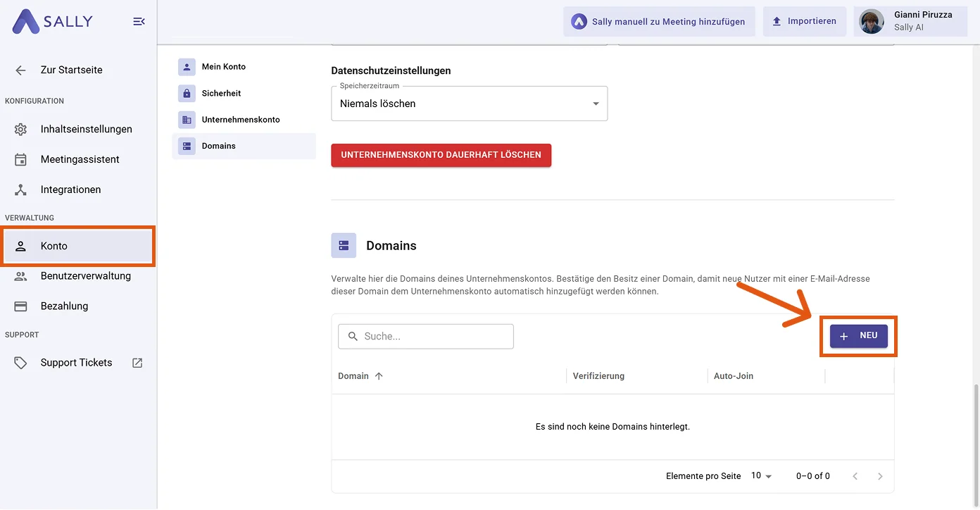Collapse the sidebar menu icon
Screen dimensions: 980x510
click(139, 22)
